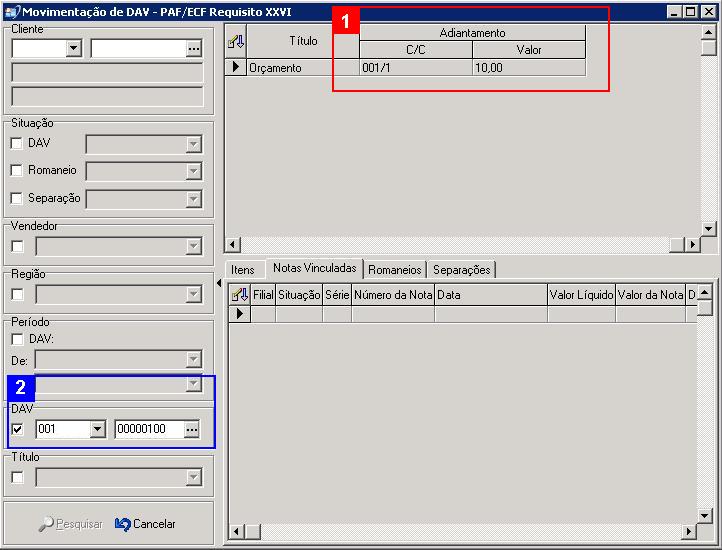Click the Situação column header in Notas grid
Viewport: 722px width, 550px height.
tap(299, 295)
